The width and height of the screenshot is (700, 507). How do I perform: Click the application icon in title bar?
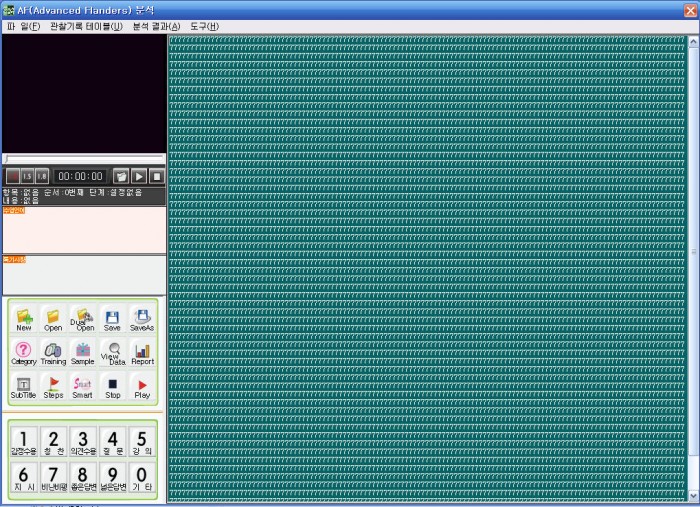[x=8, y=10]
